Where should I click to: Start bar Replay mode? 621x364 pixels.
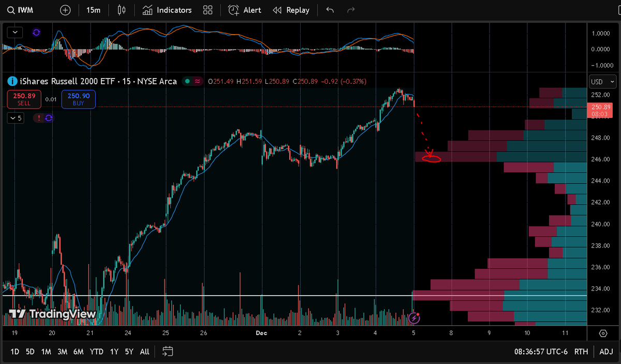[x=291, y=10]
